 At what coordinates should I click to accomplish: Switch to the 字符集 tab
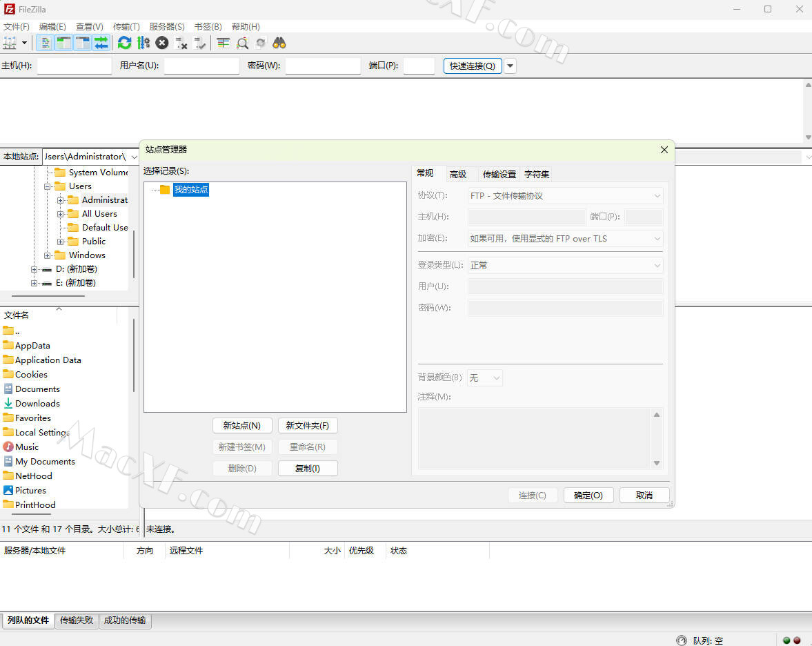click(537, 174)
